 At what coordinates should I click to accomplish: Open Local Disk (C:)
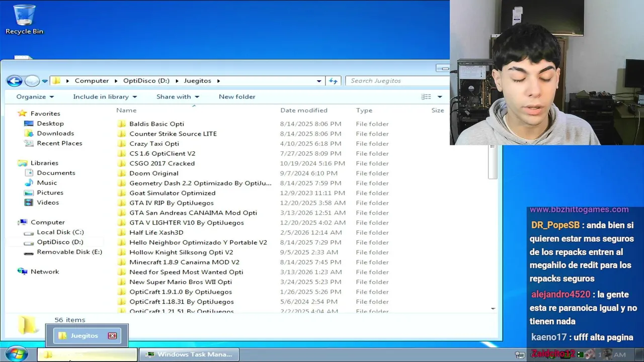point(60,232)
